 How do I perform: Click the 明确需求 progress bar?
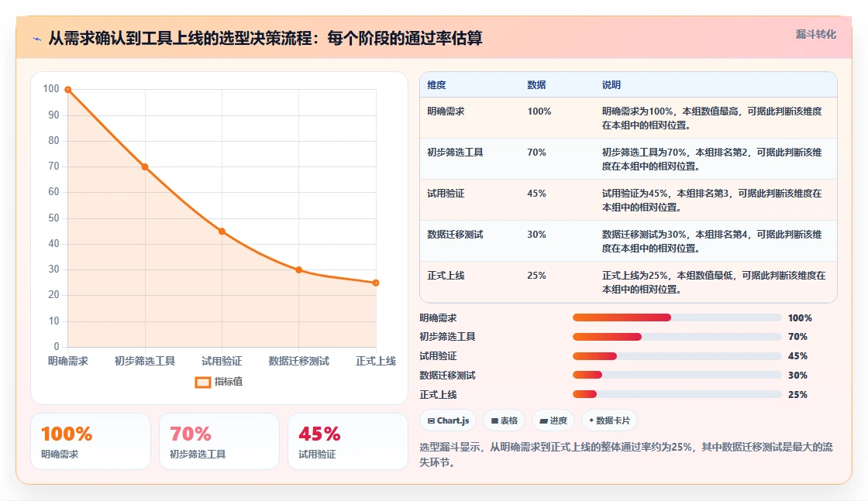(677, 317)
